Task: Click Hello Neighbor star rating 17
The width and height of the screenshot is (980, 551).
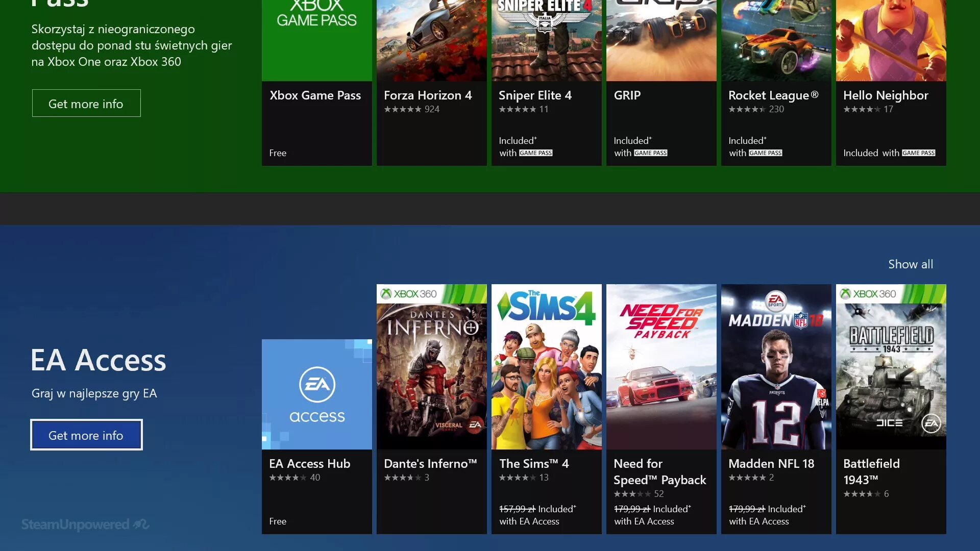Action: 868,109
